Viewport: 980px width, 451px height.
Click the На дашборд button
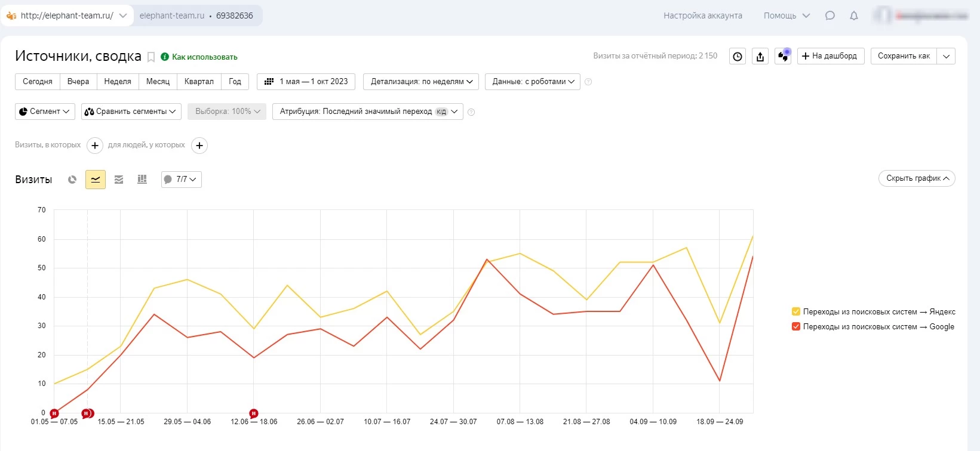pyautogui.click(x=830, y=56)
